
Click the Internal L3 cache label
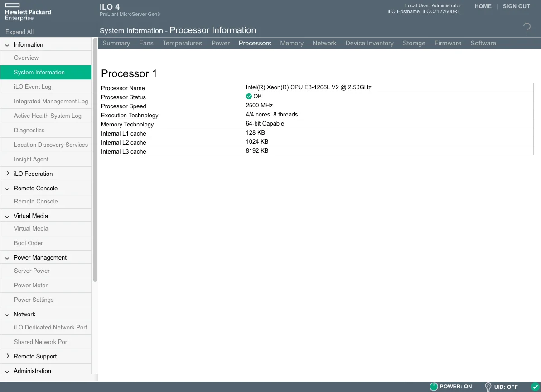point(124,151)
